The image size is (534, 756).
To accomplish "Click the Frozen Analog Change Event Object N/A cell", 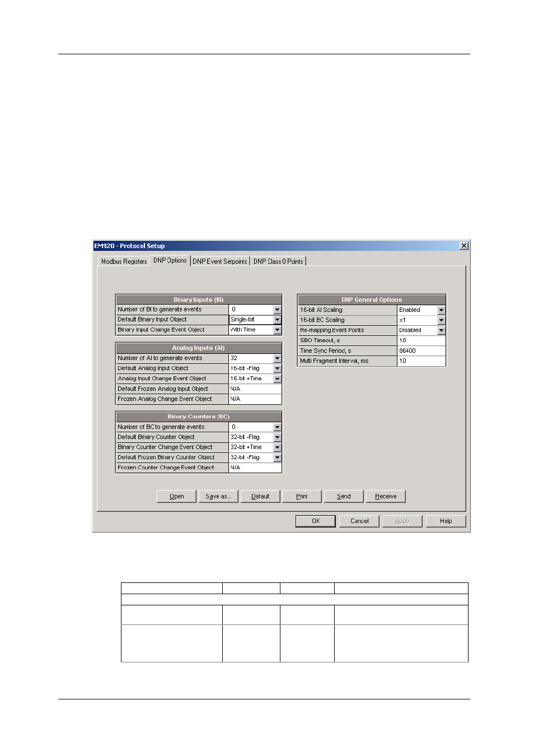I will tap(255, 399).
